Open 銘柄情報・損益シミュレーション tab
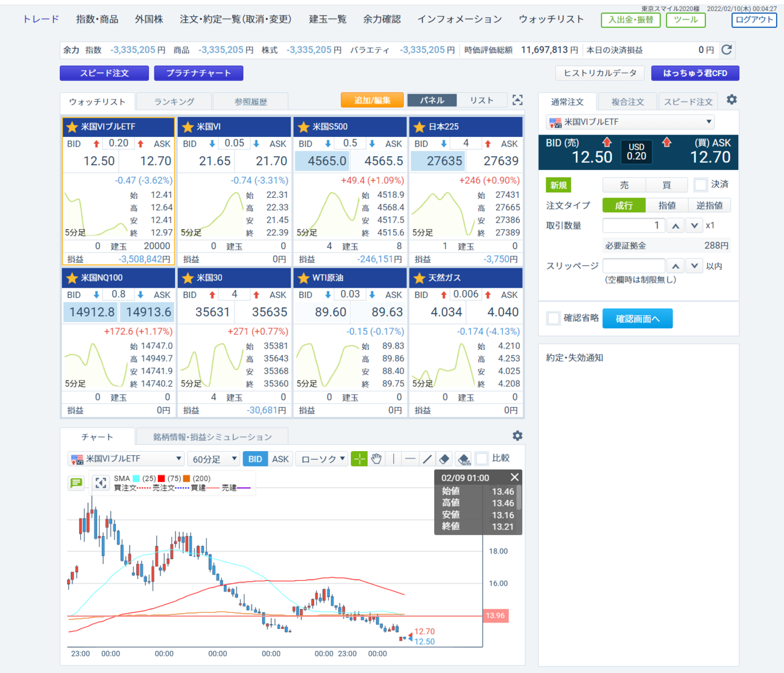784x673 pixels. pos(212,437)
